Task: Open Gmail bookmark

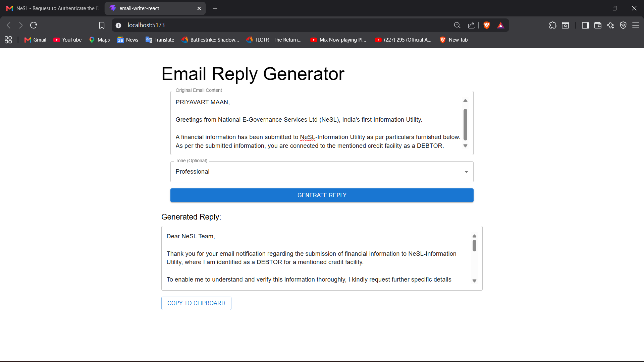Action: point(35,40)
